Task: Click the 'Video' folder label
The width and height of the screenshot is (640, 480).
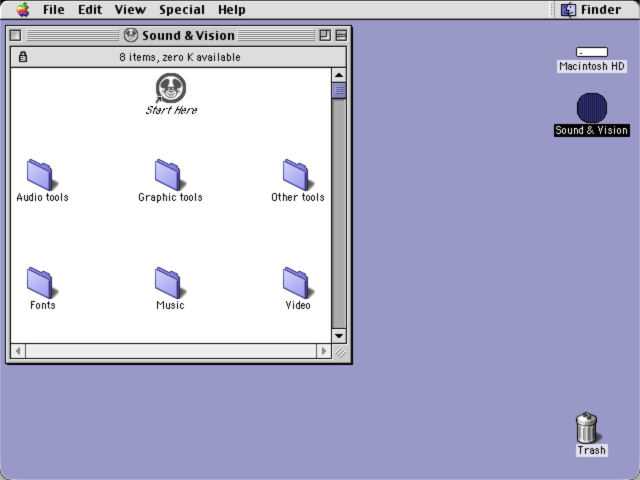Action: coord(298,305)
